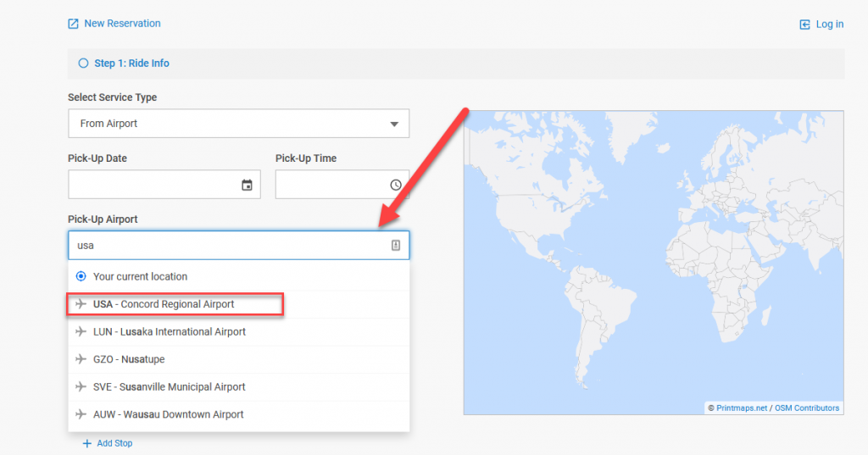Click the address book icon in airport field
Viewport: 868px width, 455px height.
click(396, 246)
